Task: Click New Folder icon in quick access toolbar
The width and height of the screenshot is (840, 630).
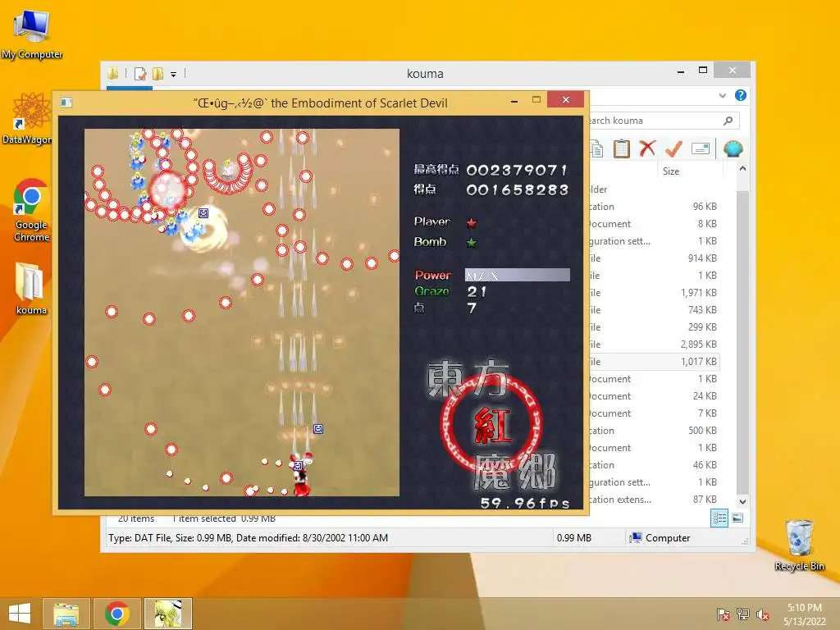Action: (x=158, y=73)
